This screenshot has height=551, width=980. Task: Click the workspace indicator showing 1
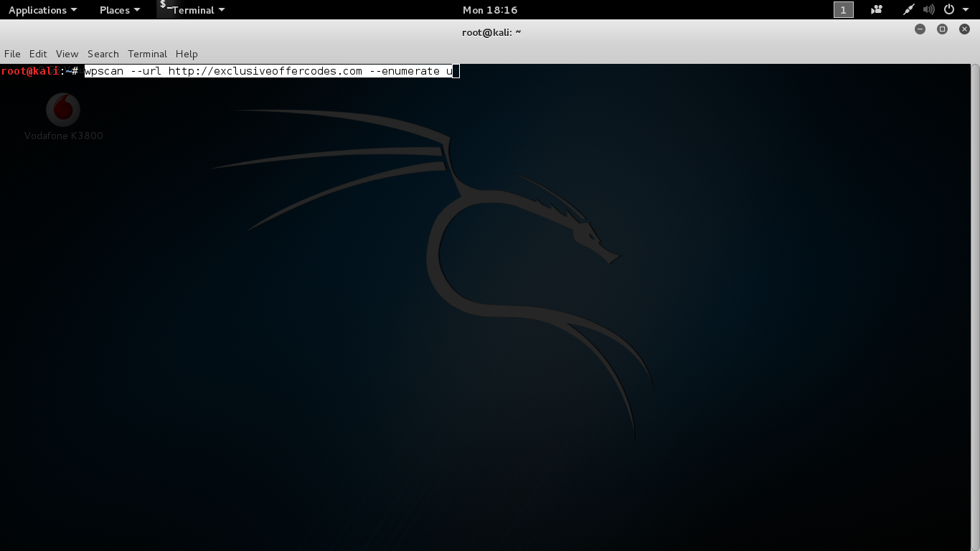tap(844, 10)
